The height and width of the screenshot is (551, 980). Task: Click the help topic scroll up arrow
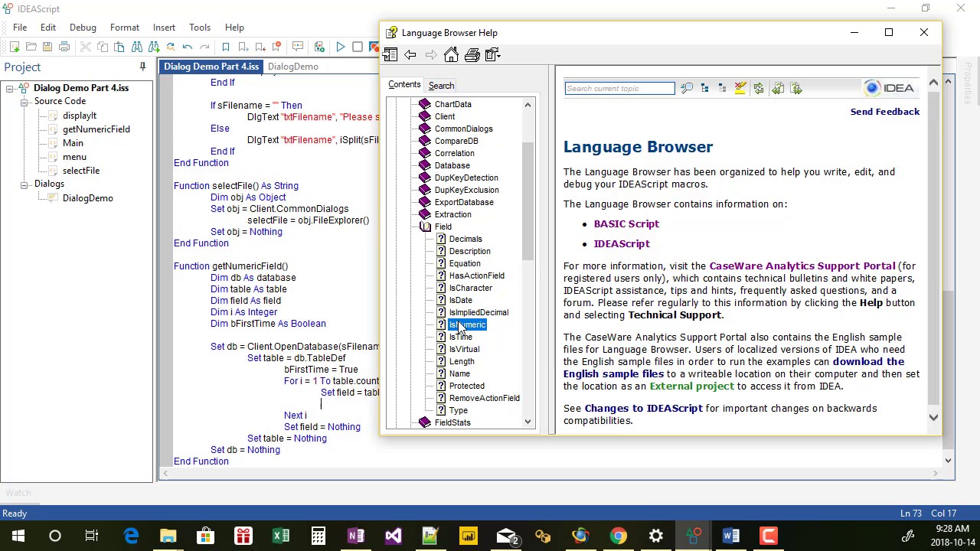[x=933, y=82]
